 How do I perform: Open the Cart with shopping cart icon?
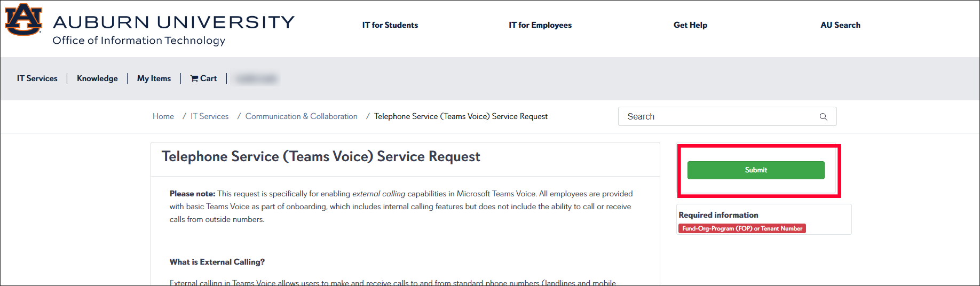[203, 78]
